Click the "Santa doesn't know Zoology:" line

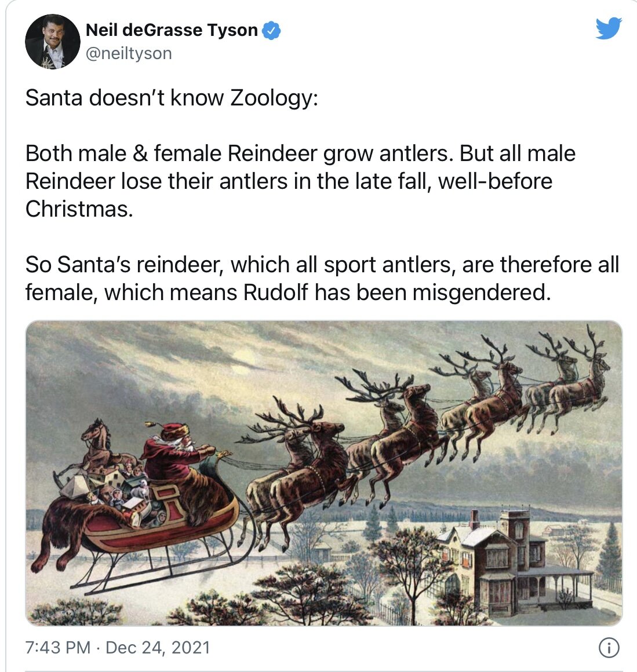click(172, 98)
